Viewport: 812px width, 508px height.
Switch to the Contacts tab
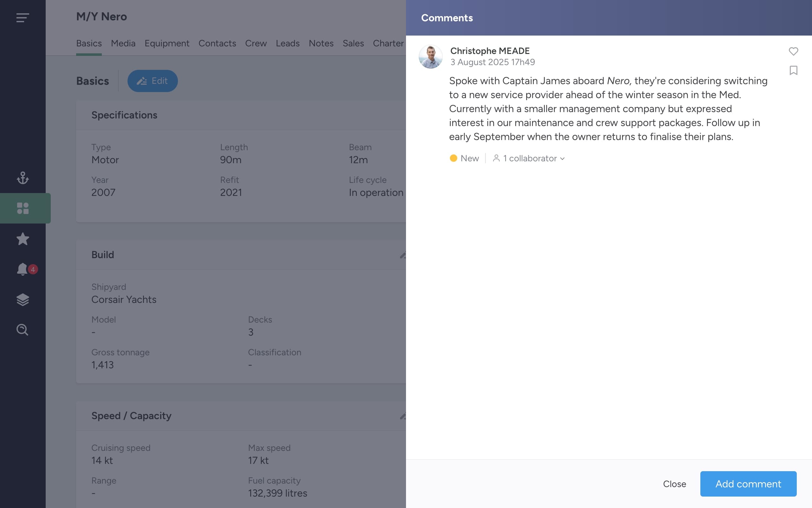pos(217,43)
